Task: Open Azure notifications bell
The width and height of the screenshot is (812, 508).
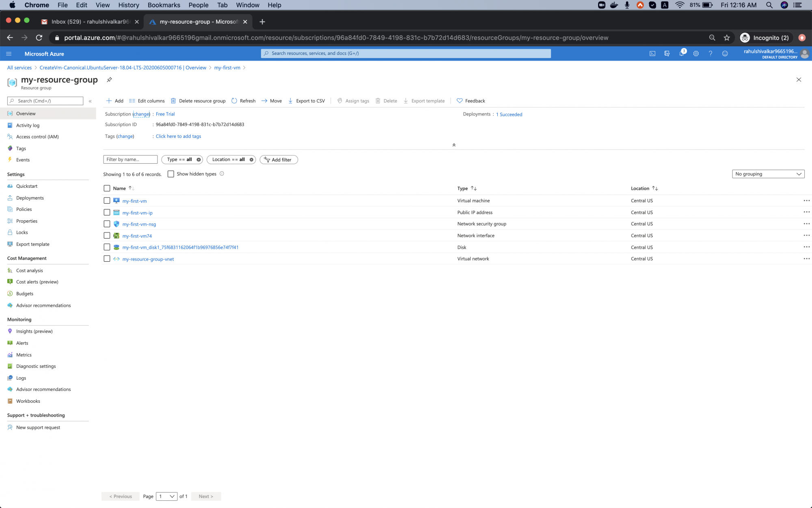Action: pos(682,53)
